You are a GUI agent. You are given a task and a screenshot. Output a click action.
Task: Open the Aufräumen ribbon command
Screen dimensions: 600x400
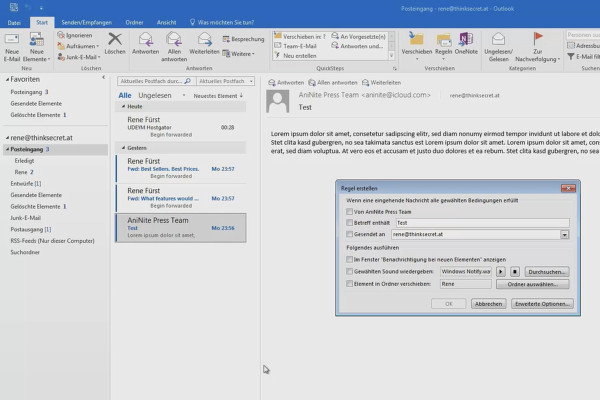click(x=78, y=46)
